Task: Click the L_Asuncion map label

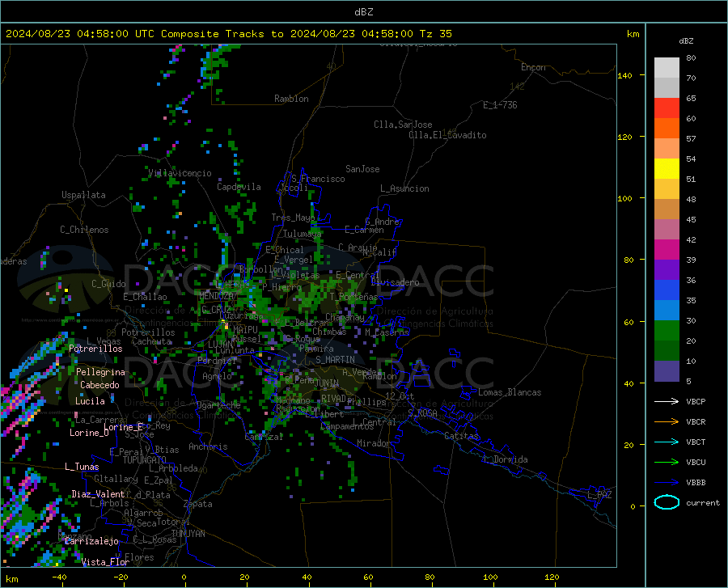Action: pos(404,188)
